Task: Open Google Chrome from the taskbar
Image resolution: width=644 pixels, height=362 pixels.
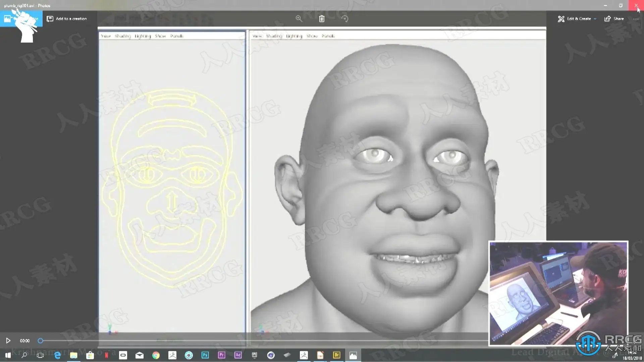Action: tap(156, 355)
